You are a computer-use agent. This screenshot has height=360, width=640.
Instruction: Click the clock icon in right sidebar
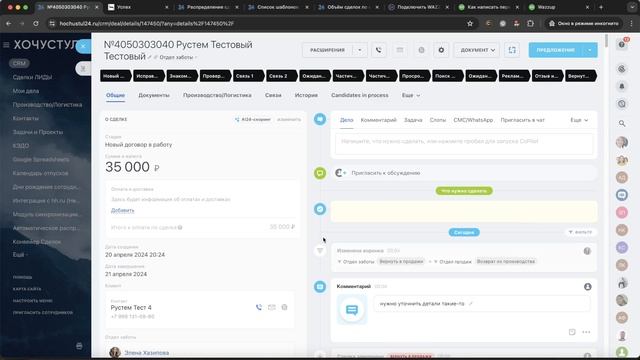[x=622, y=104]
